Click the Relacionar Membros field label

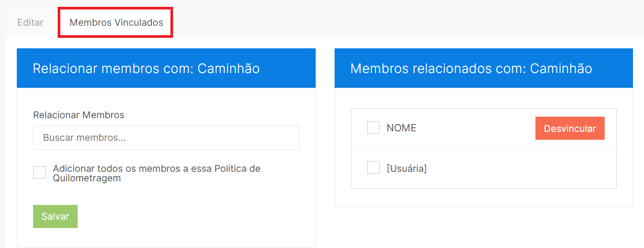(x=79, y=115)
